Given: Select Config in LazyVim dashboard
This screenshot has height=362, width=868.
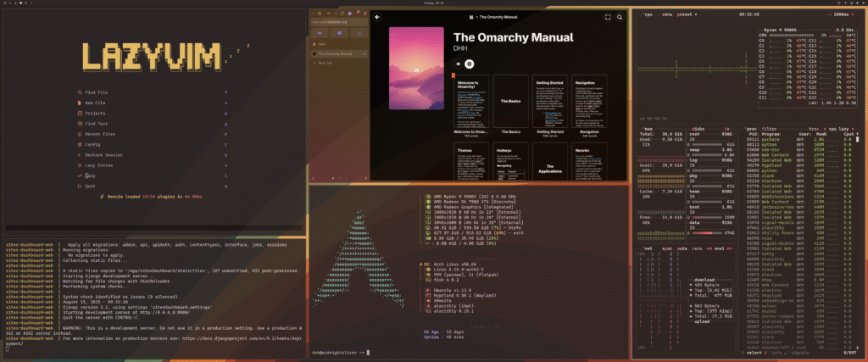Looking at the screenshot, I should 153,144.
